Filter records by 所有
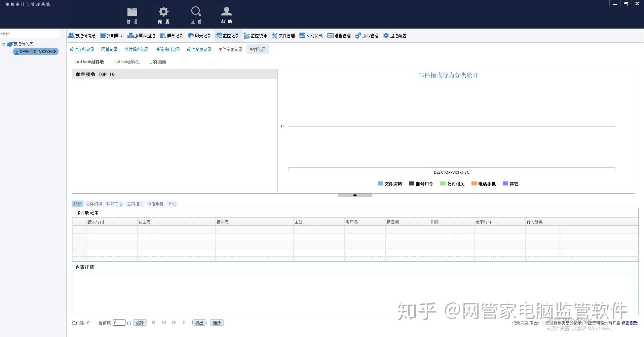This screenshot has height=337, width=644. (77, 204)
